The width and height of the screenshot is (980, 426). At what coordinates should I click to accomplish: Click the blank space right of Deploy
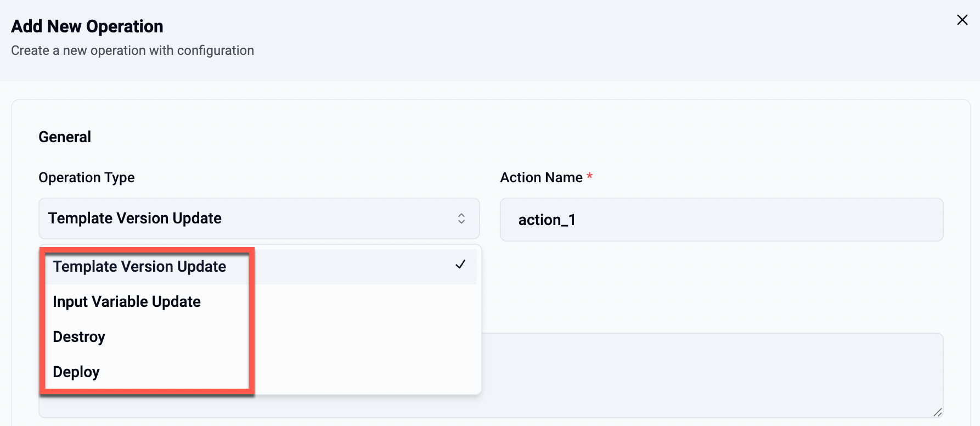click(362, 372)
